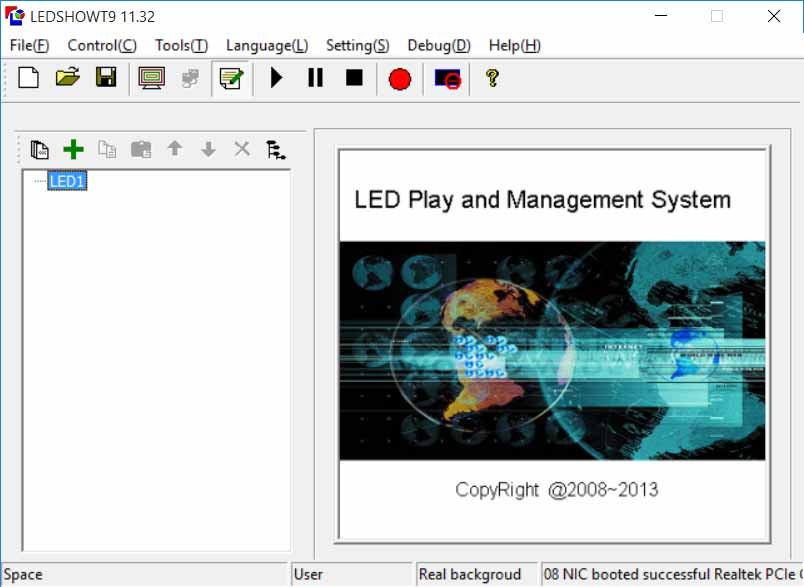Click the program pages icon in panel toolbar
Viewport: 804px width, 587px height.
coord(40,150)
